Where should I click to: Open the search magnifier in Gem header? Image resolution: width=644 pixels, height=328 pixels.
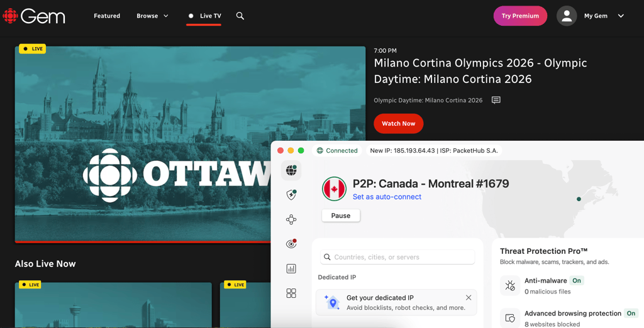pos(240,16)
